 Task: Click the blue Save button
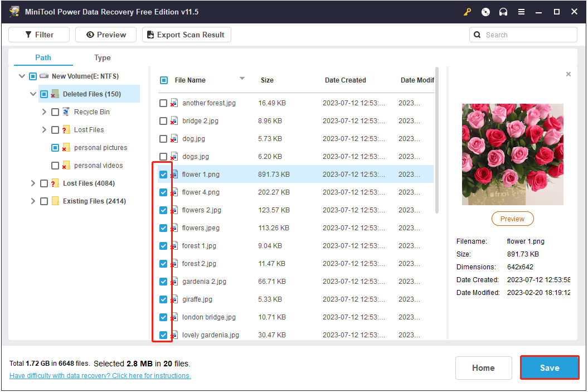(550, 368)
